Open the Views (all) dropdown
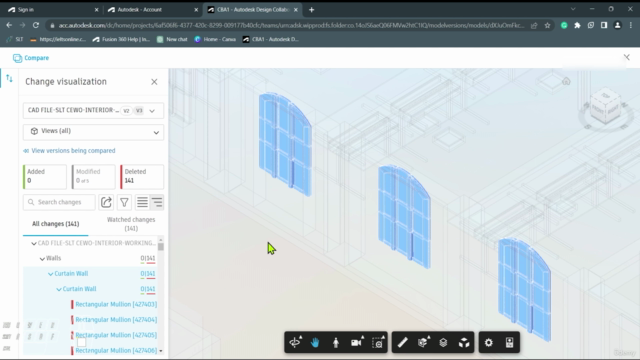The width and height of the screenshot is (640, 360). pos(93,131)
